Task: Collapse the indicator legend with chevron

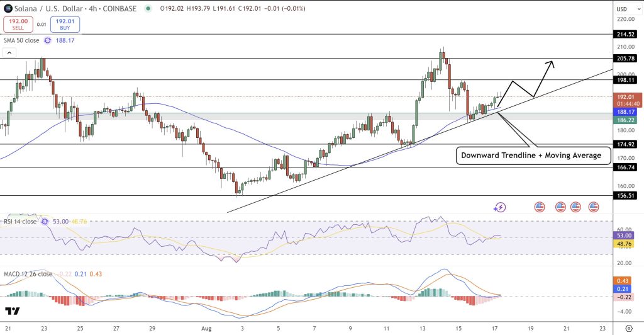Action: click(x=9, y=53)
